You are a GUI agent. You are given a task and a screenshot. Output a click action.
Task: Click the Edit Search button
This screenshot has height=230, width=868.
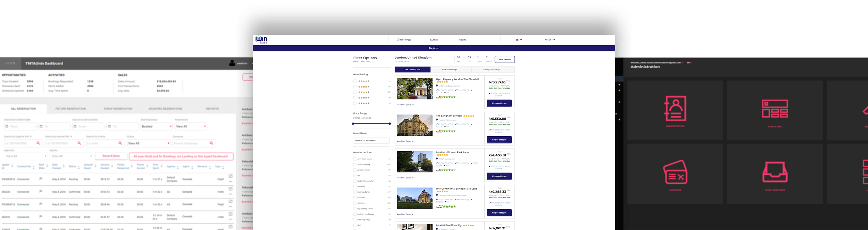point(505,59)
